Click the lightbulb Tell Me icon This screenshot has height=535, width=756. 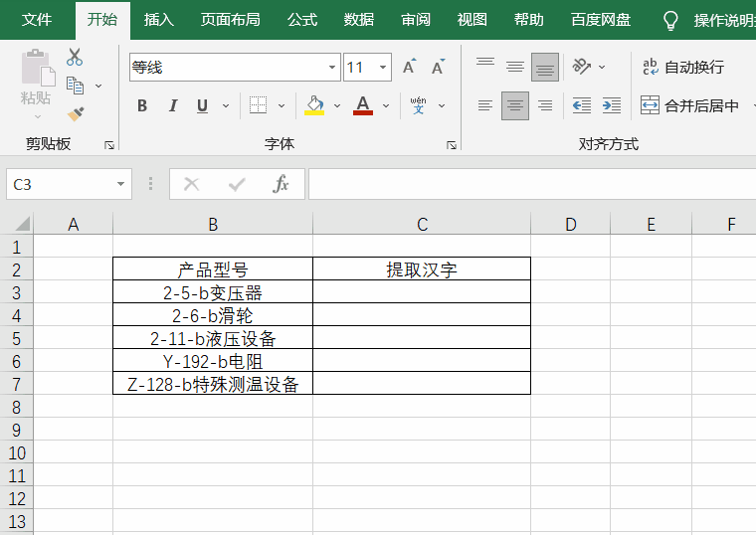[670, 20]
